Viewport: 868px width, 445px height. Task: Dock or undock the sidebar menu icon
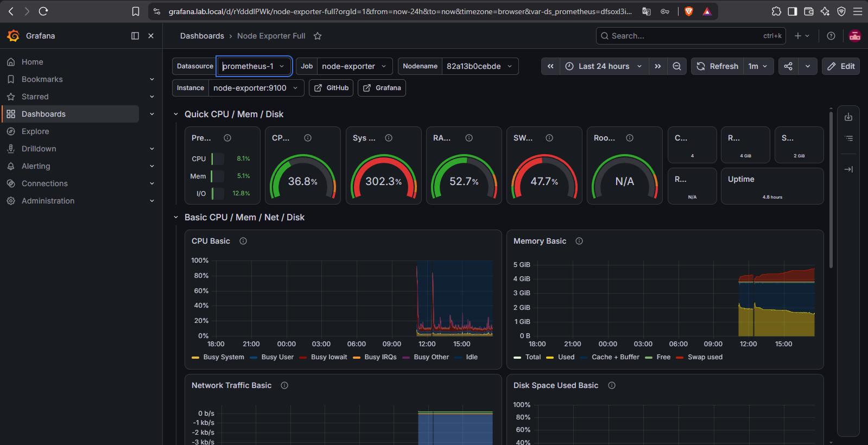point(135,36)
